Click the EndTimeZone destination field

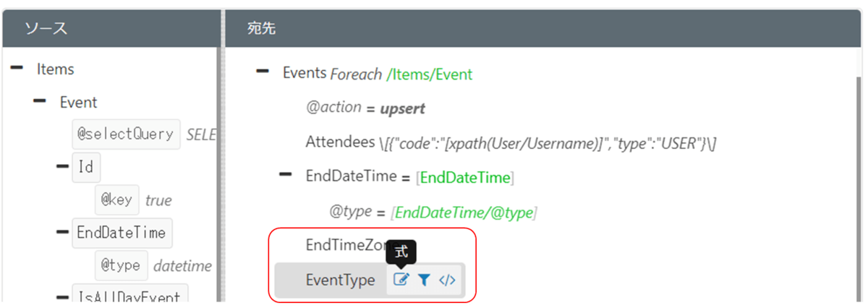pyautogui.click(x=344, y=246)
